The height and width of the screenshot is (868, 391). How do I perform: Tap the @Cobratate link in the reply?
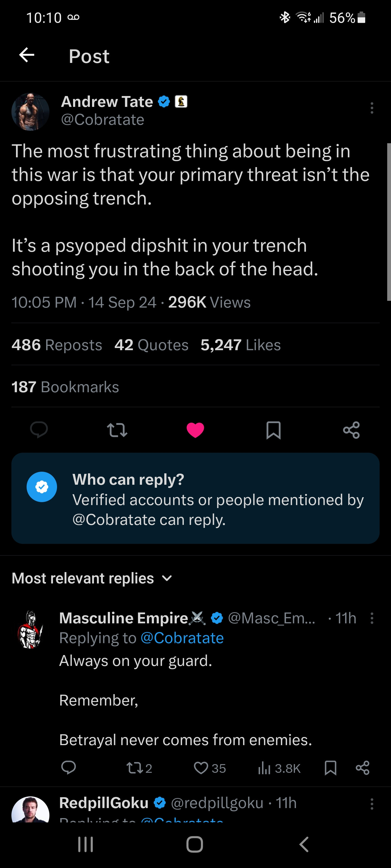click(182, 638)
